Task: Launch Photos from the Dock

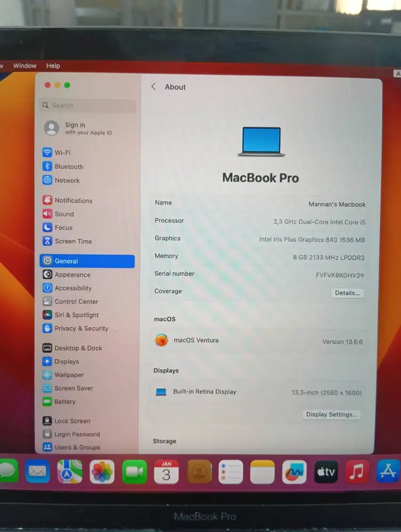Action: pos(102,471)
